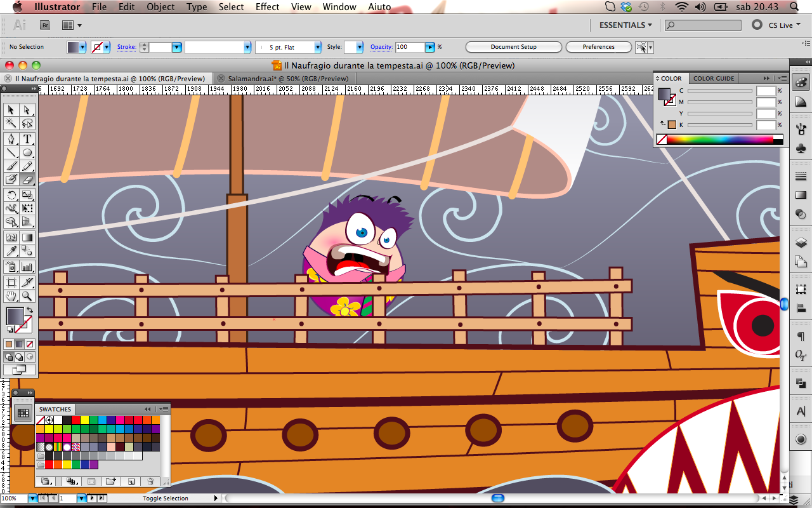Viewport: 812px width, 508px height.
Task: Choose the Gradient tool
Action: point(27,237)
